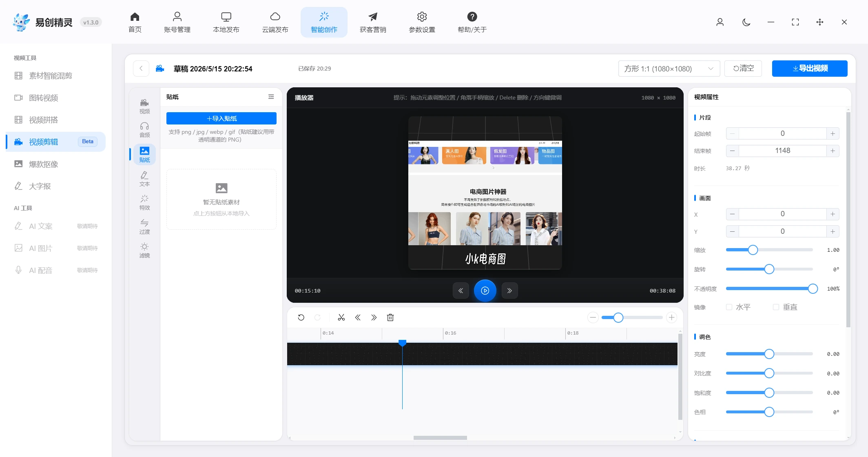Screen dimensions: 868x457
Task: Click the X position input field
Action: tap(782, 214)
